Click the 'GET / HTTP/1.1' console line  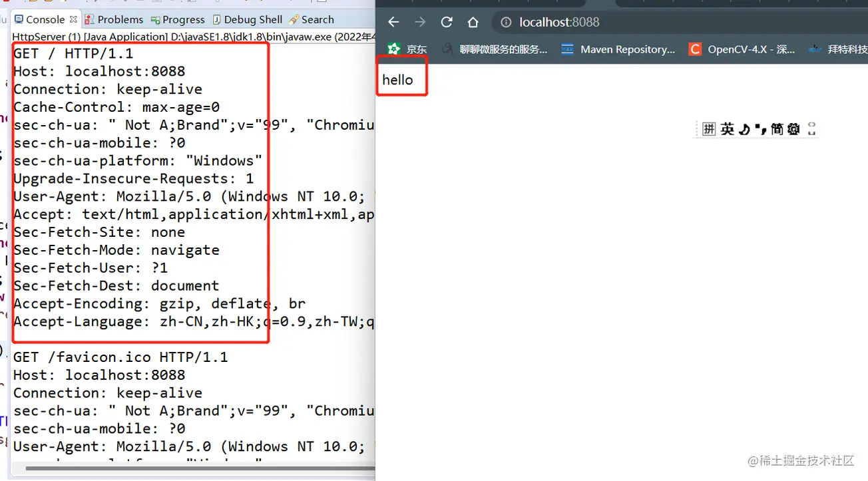point(73,54)
